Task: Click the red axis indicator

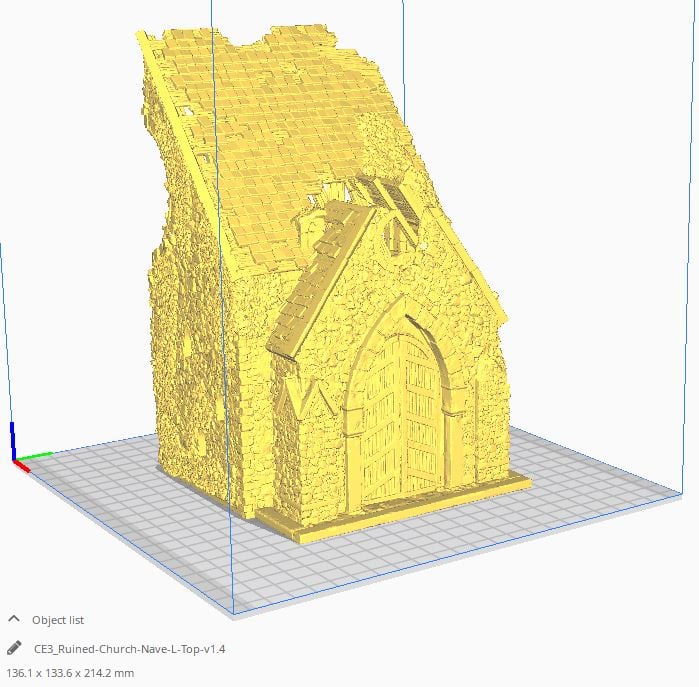Action: pos(22,466)
